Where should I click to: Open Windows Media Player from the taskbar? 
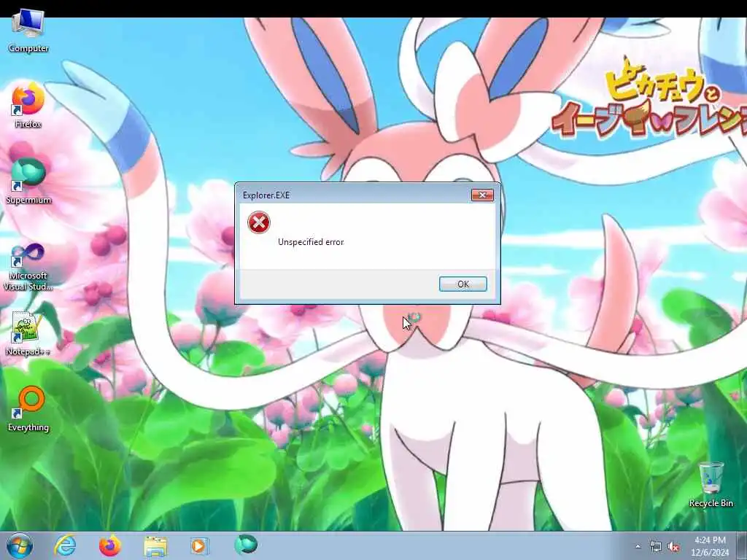point(199,546)
